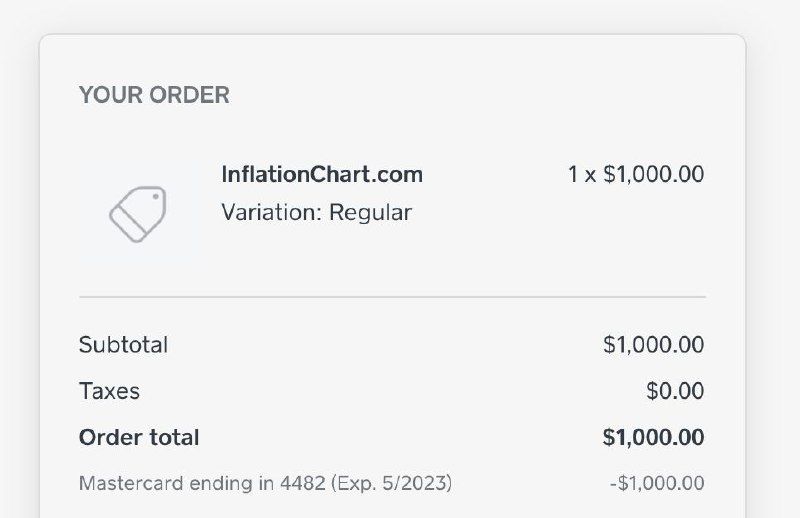Select the negative -$1,000.00 charge amount
The height and width of the screenshot is (518, 800).
(x=657, y=484)
